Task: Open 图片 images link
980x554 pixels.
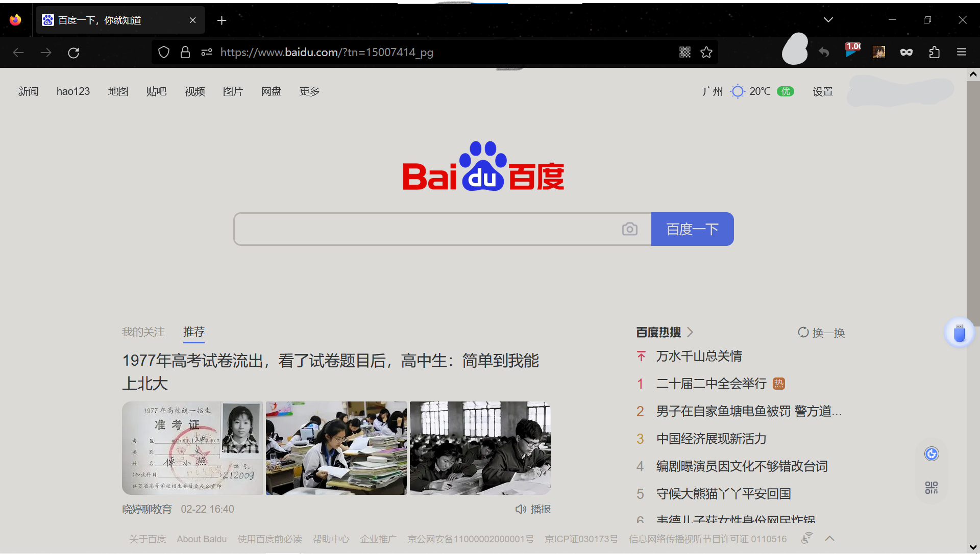Action: [x=233, y=91]
